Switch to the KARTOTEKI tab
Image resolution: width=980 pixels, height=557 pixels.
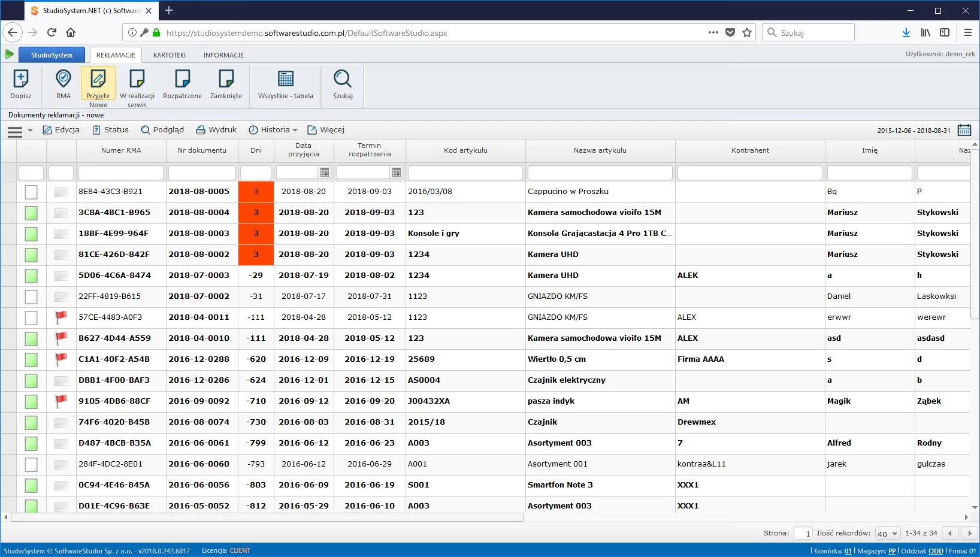click(170, 55)
